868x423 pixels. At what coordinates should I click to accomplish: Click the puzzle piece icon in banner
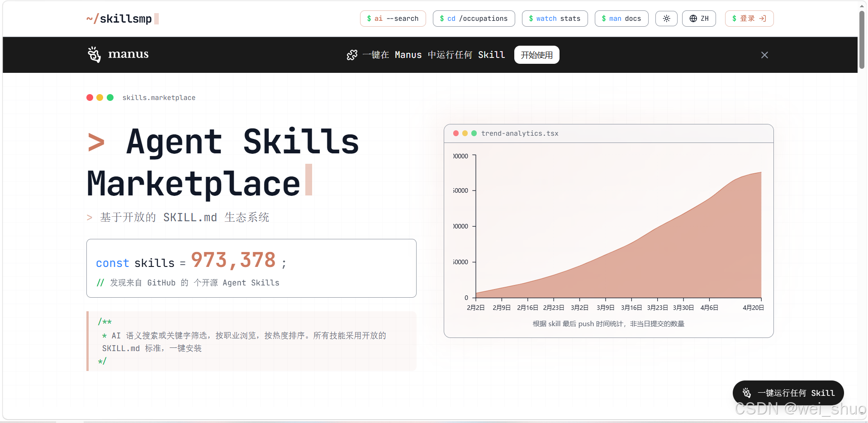(x=352, y=55)
